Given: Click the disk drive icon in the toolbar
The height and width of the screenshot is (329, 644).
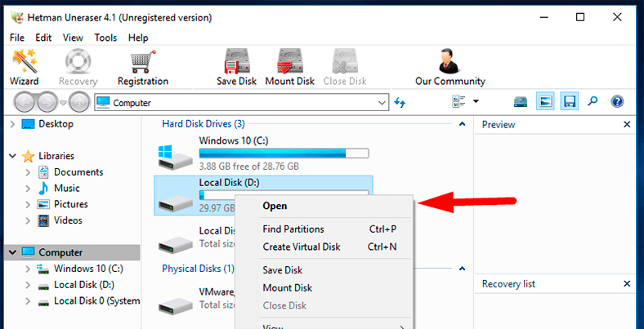Looking at the screenshot, I should pyautogui.click(x=521, y=102).
